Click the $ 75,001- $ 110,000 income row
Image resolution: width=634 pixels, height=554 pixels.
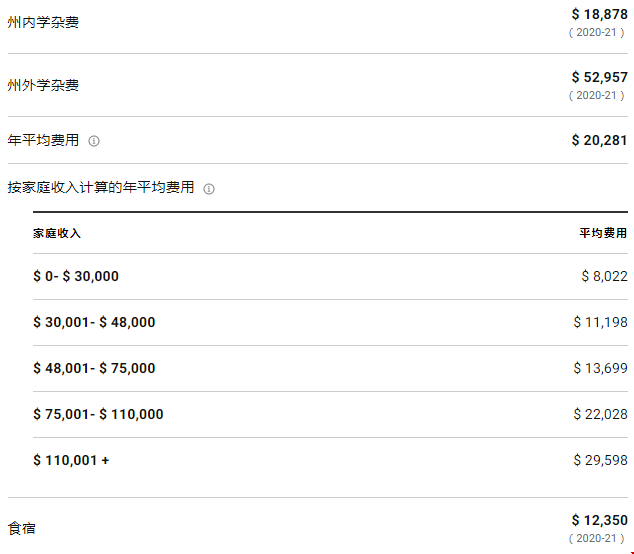click(330, 414)
